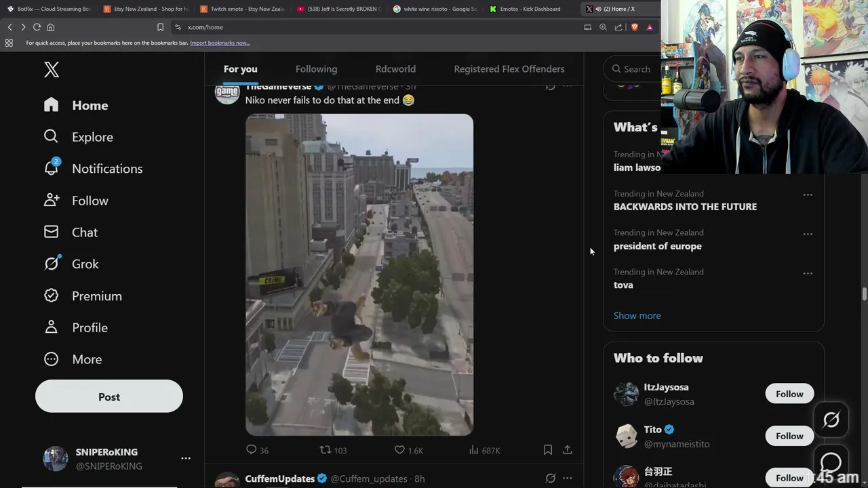Open the Brave Shields icon

[635, 27]
